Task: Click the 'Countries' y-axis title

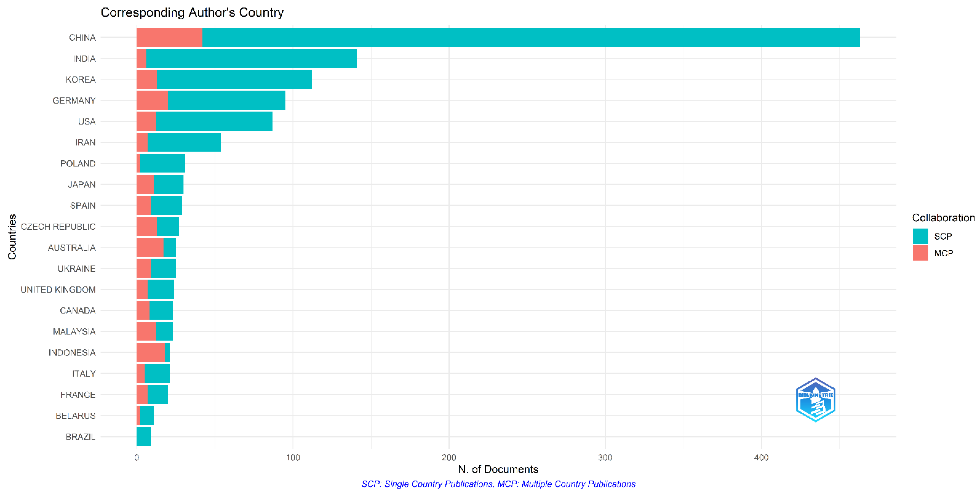Action: click(12, 237)
